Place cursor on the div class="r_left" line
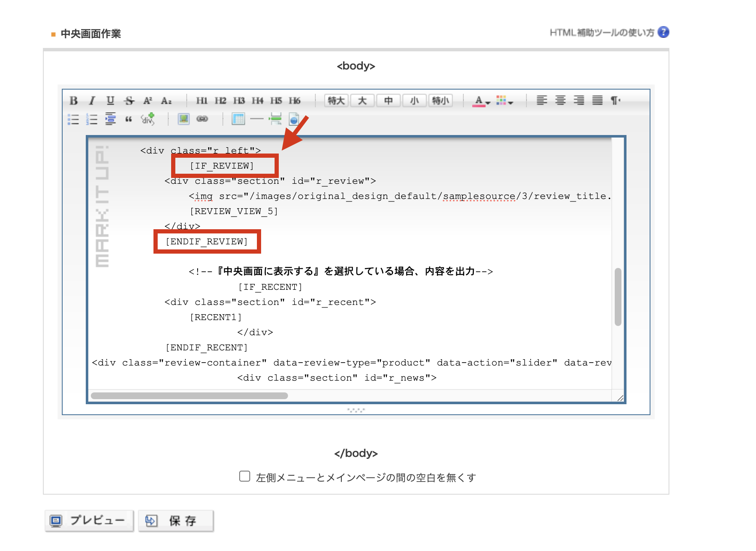Image resolution: width=756 pixels, height=551 pixels. coord(201,150)
